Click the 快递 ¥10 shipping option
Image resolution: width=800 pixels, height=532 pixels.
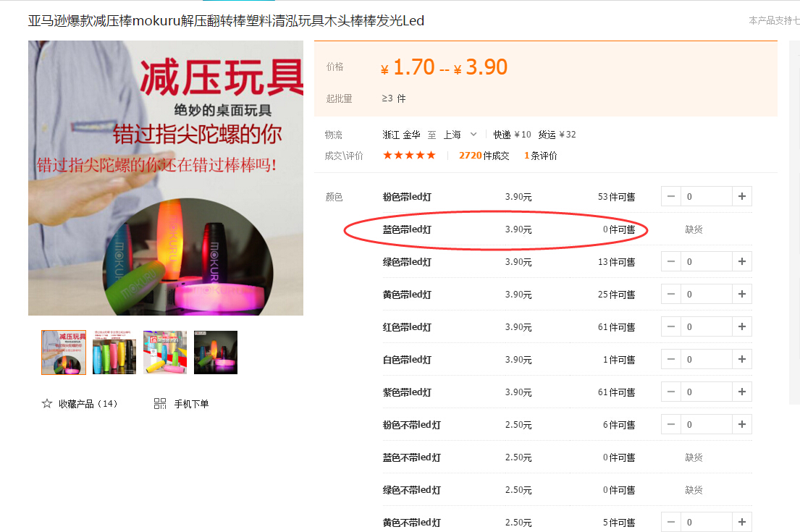(x=513, y=135)
